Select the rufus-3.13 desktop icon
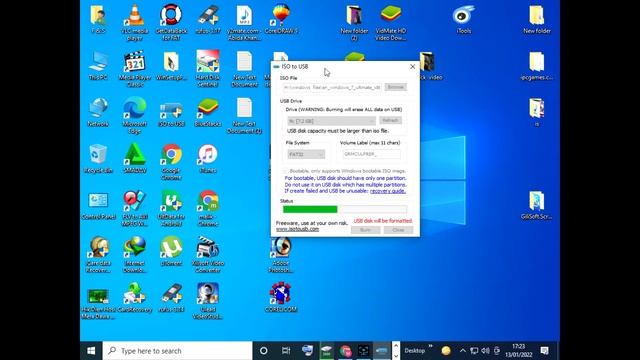 pos(171,298)
